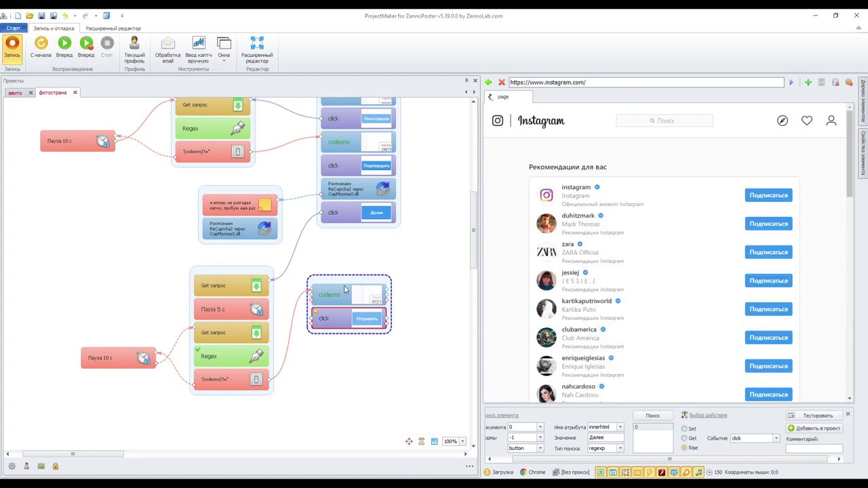The width and height of the screenshot is (868, 488).
Task: Edit the instagram.com address field
Action: coord(646,83)
